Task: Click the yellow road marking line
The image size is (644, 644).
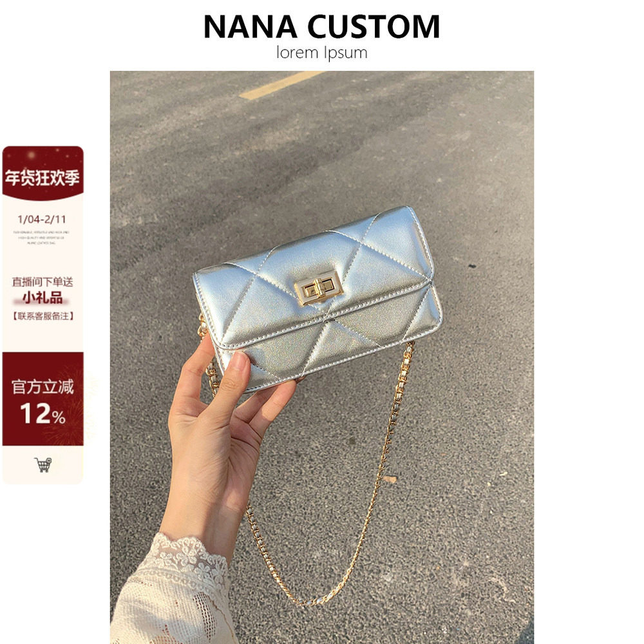Action: 281,86
